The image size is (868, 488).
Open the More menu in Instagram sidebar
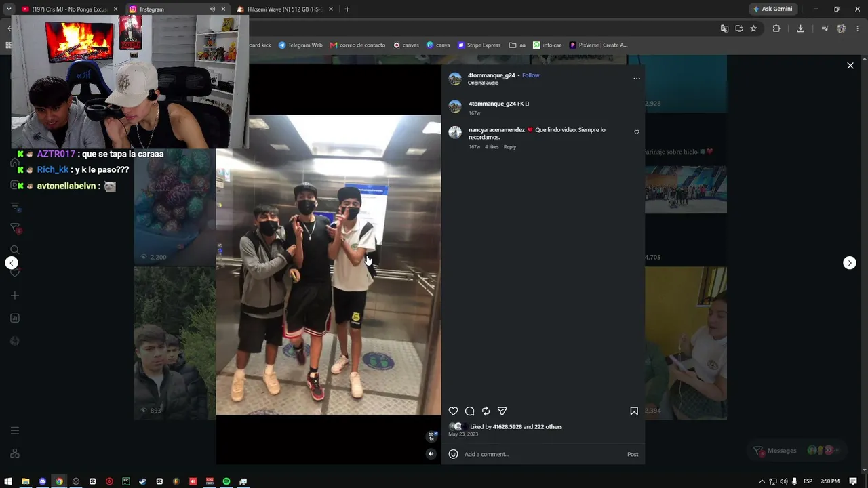pos(14,431)
